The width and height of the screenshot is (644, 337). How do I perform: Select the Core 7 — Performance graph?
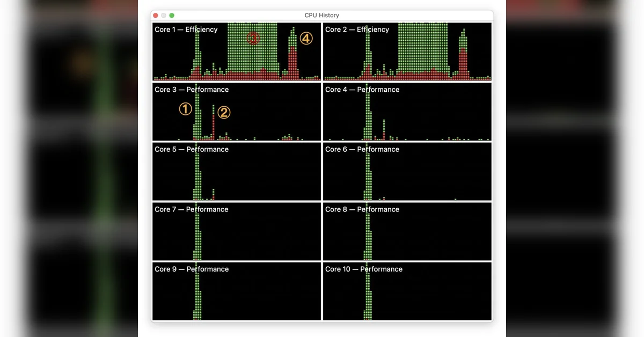[237, 231]
